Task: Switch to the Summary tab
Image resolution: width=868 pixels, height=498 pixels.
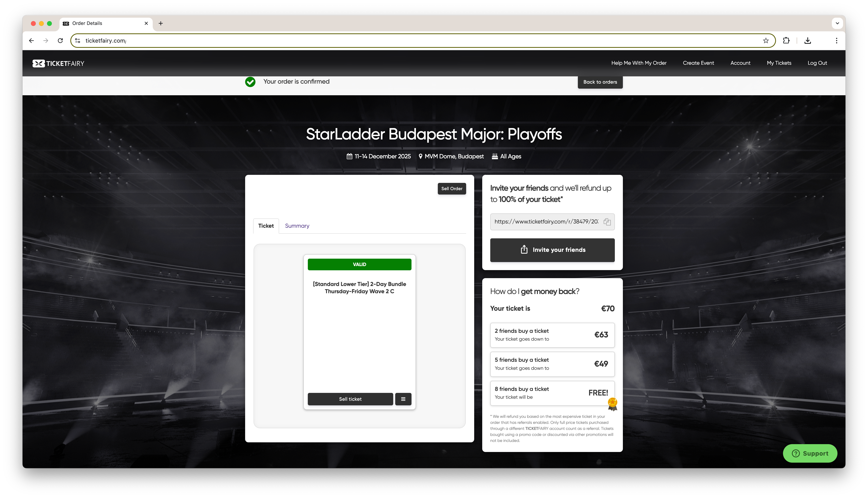Action: [297, 226]
